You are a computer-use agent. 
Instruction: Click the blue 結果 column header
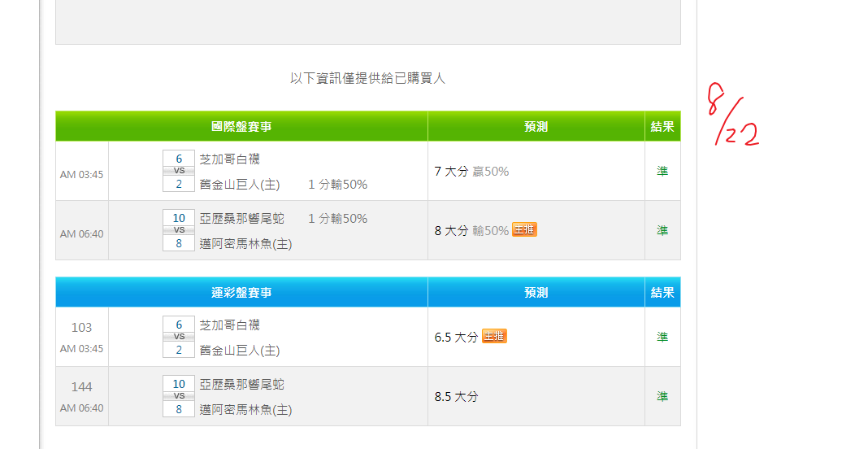662,293
